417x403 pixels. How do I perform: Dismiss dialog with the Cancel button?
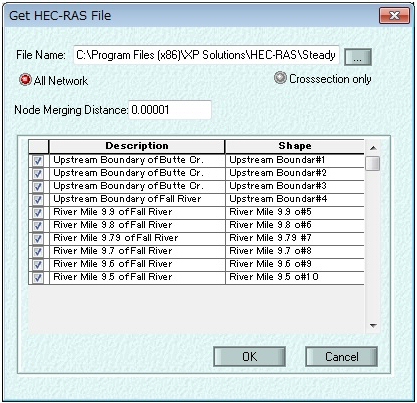[342, 357]
